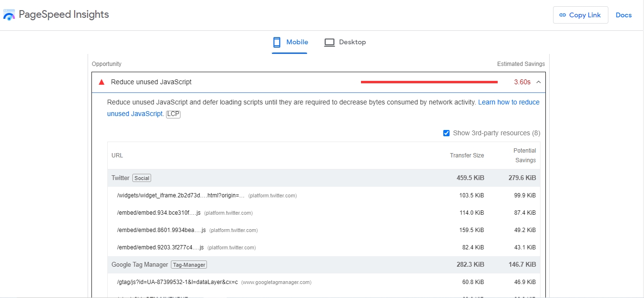Click the Tag-Manager category tag
The height and width of the screenshot is (298, 644).
point(189,265)
